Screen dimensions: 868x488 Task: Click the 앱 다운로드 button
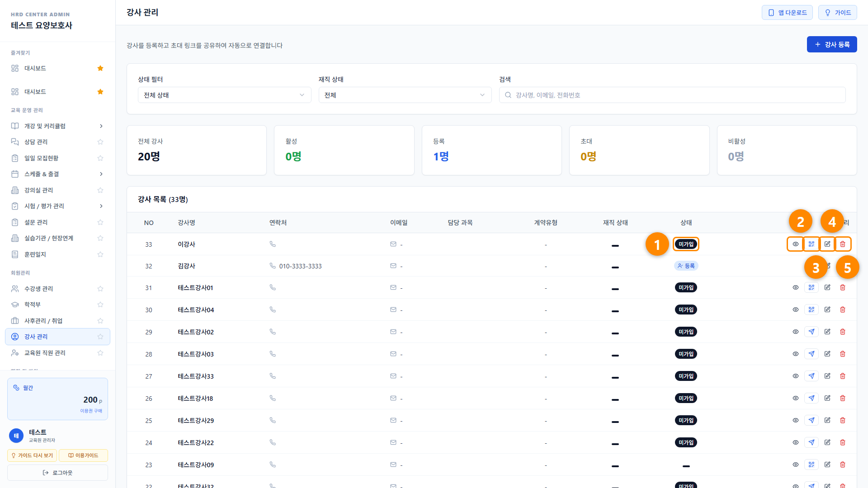pos(787,13)
